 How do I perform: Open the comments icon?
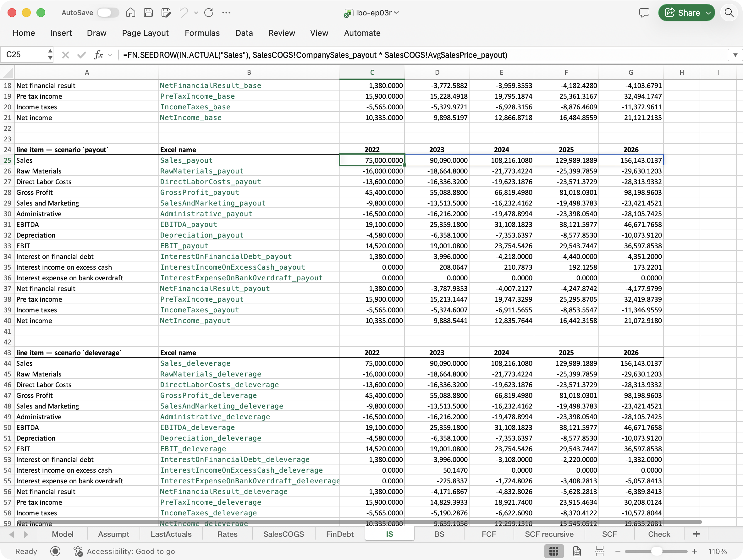pyautogui.click(x=644, y=13)
